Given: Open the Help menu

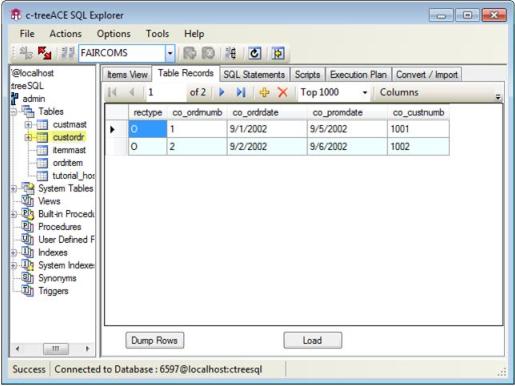Looking at the screenshot, I should 194,34.
